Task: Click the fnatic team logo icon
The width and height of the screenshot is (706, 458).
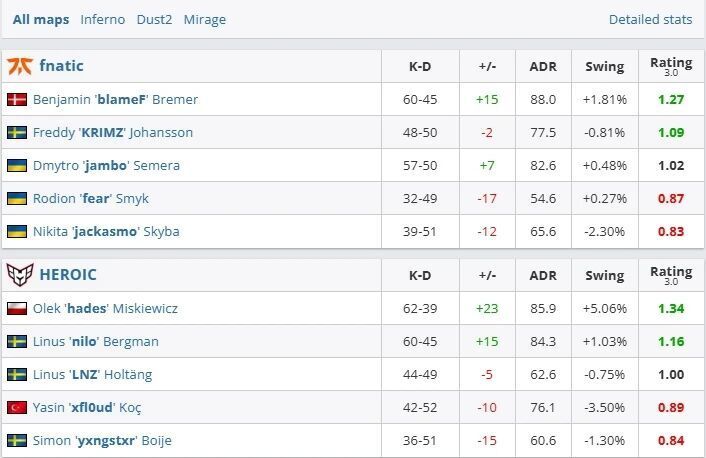Action: [19, 66]
